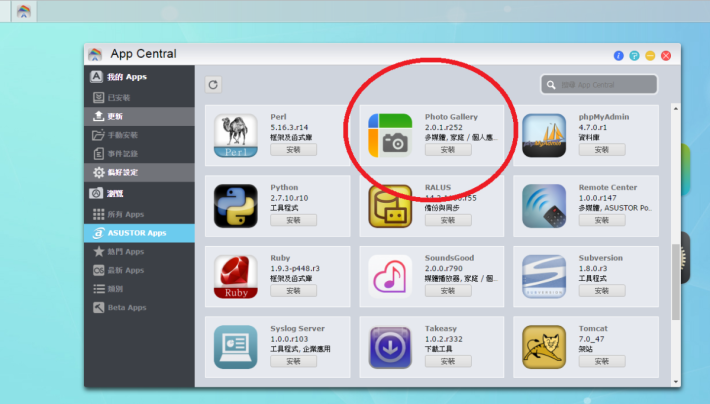Click the scrollbar up arrow
Viewport: 710px width, 404px height.
coord(676,109)
